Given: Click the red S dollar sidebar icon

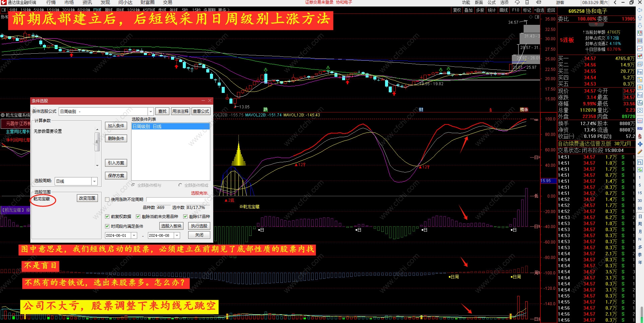Looking at the screenshot, I should click(640, 136).
